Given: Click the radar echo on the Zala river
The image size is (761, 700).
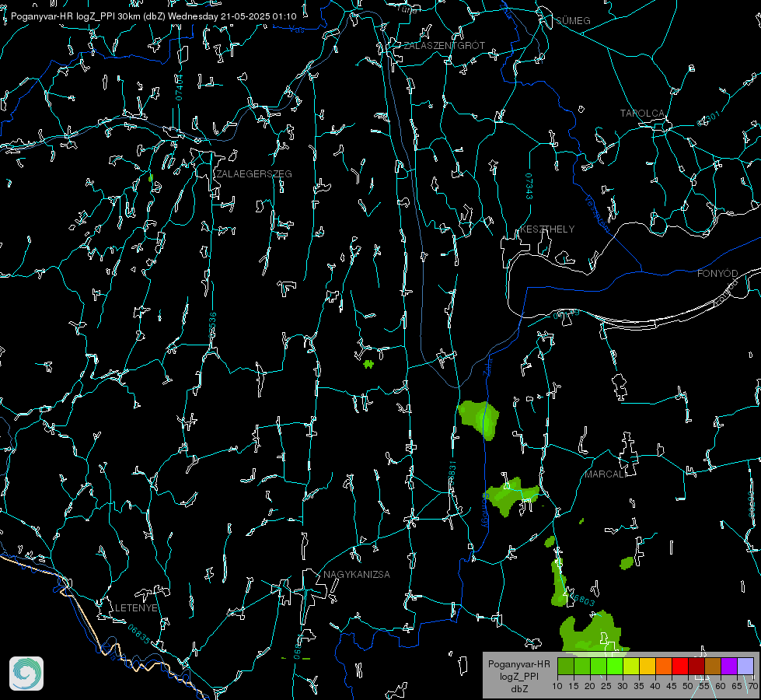Looking at the screenshot, I should (480, 418).
